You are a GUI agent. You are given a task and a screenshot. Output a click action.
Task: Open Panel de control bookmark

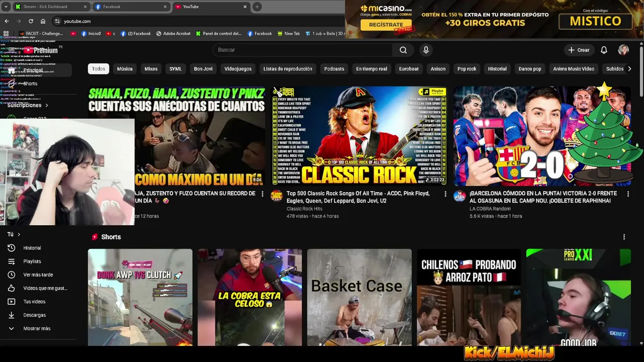(x=219, y=34)
